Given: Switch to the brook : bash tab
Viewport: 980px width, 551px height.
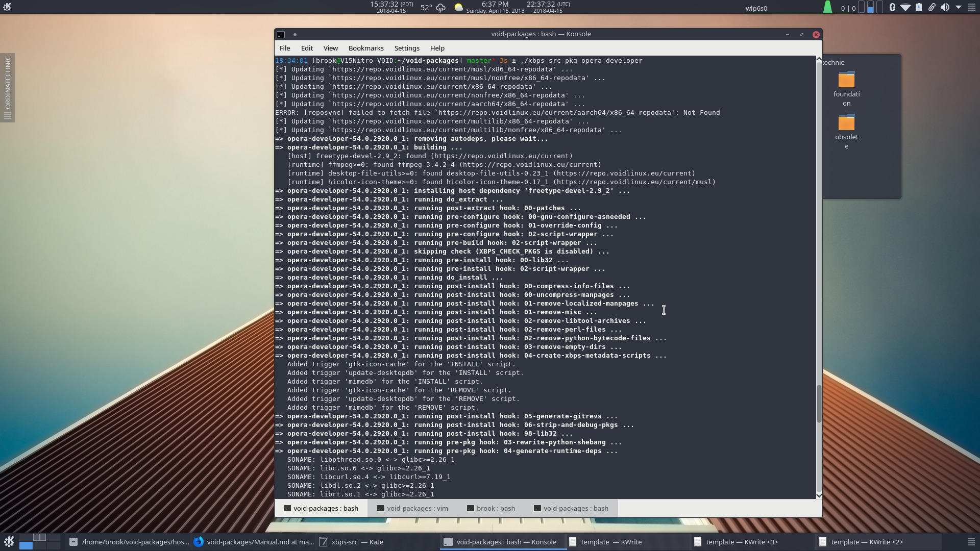Looking at the screenshot, I should click(x=491, y=508).
